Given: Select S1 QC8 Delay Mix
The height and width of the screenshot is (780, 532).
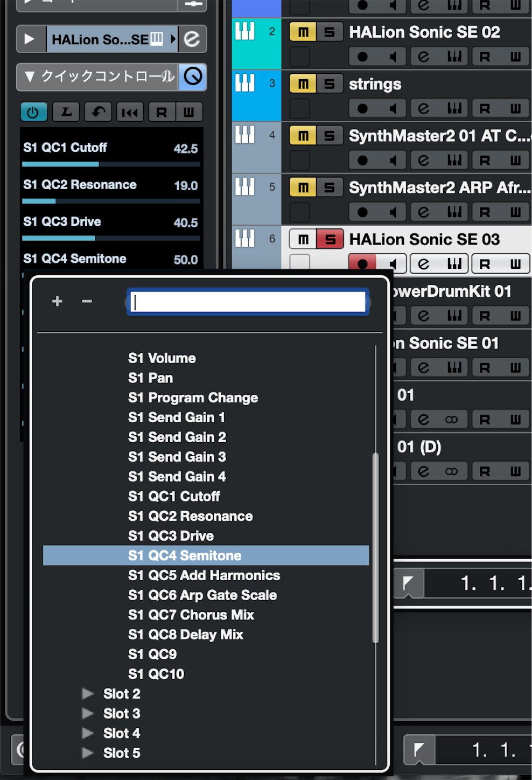Looking at the screenshot, I should pyautogui.click(x=185, y=635).
